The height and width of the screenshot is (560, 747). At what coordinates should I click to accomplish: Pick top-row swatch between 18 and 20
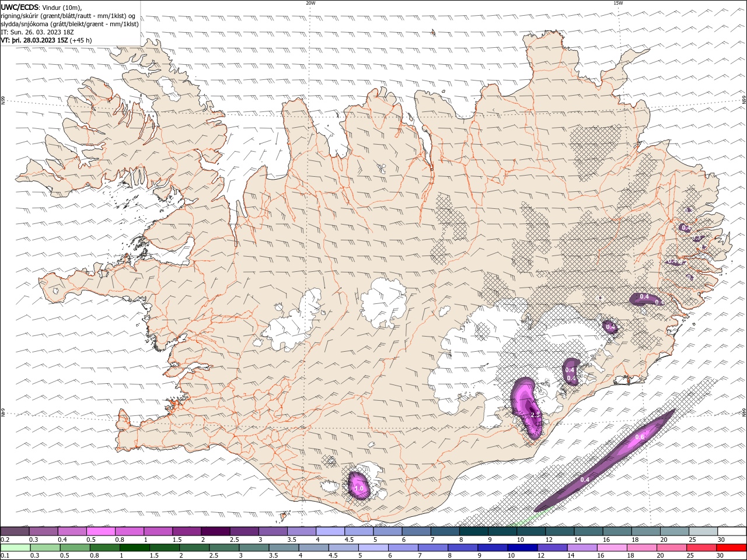pos(645,531)
